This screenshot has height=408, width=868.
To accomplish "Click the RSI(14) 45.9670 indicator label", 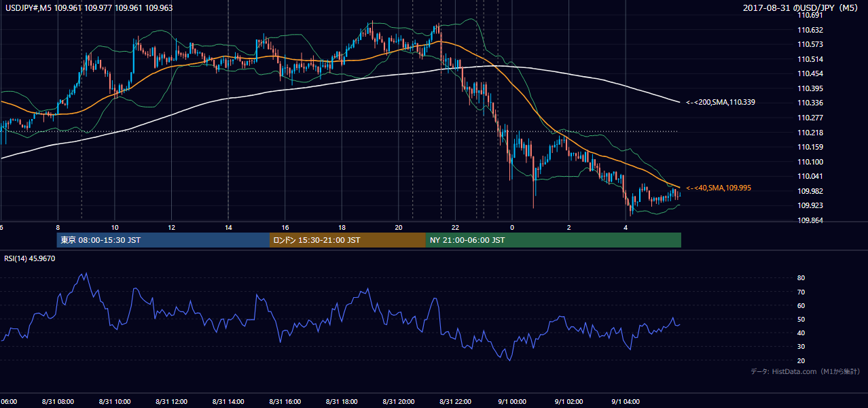I will click(x=31, y=258).
